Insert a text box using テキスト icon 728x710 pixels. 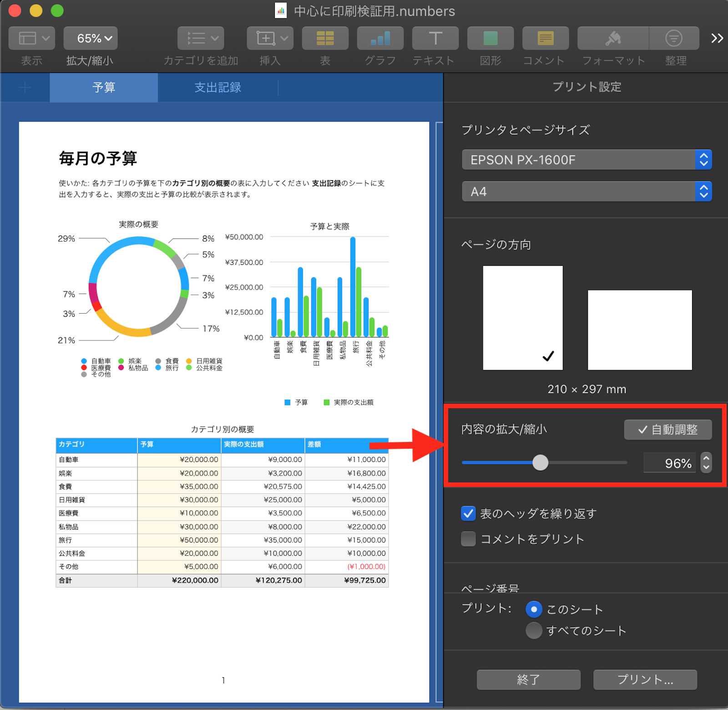point(435,38)
